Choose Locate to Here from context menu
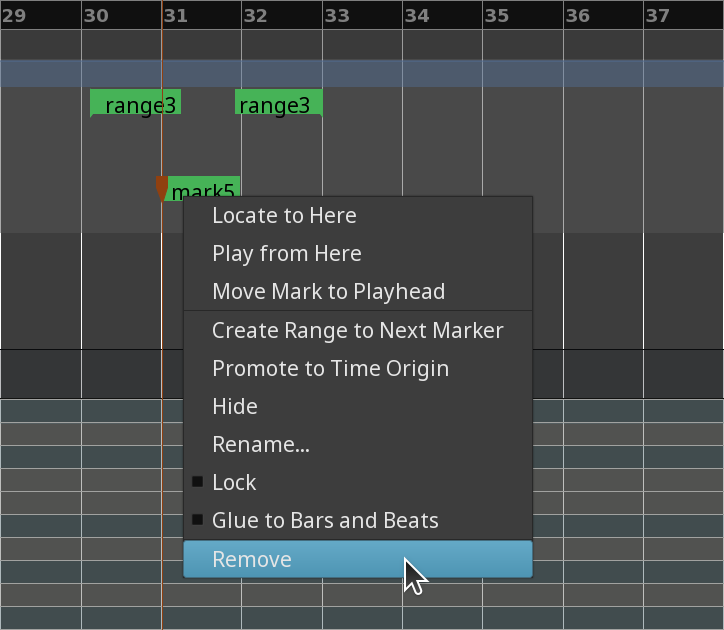Screen dimensions: 724x630 pos(358,216)
